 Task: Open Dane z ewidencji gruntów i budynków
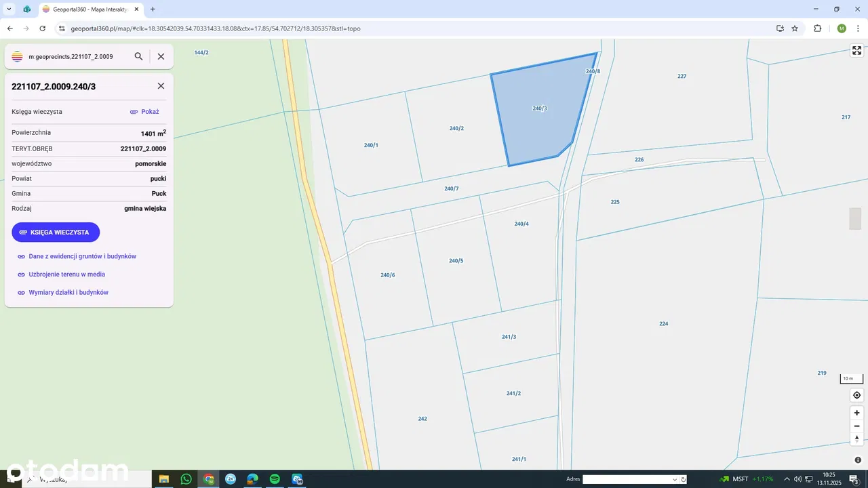click(x=82, y=256)
